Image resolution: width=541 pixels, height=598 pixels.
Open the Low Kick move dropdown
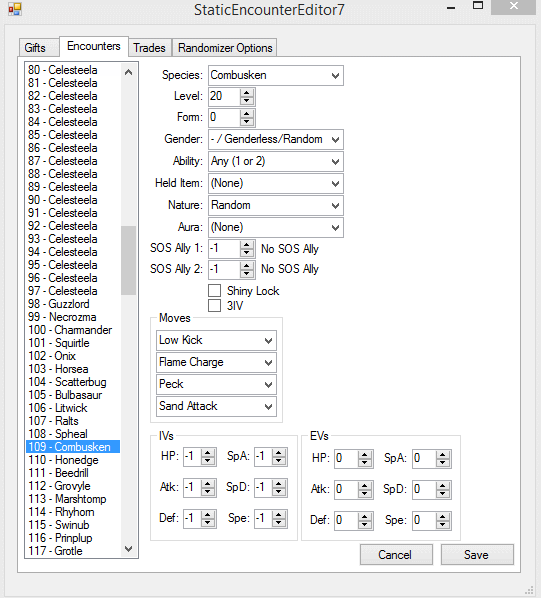tap(216, 340)
